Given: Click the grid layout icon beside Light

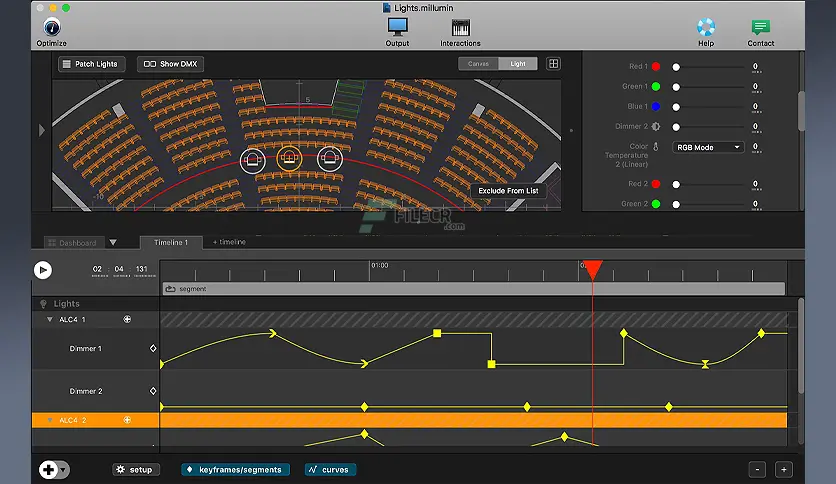Looking at the screenshot, I should tap(553, 64).
